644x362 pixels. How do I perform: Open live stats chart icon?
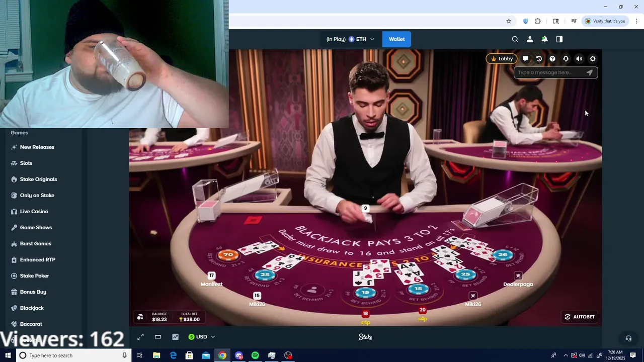tap(175, 337)
